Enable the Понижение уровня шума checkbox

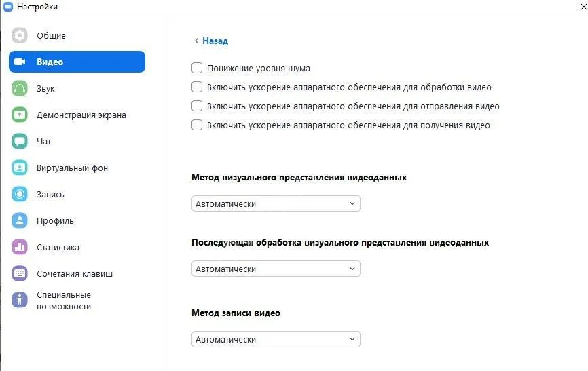[x=197, y=68]
